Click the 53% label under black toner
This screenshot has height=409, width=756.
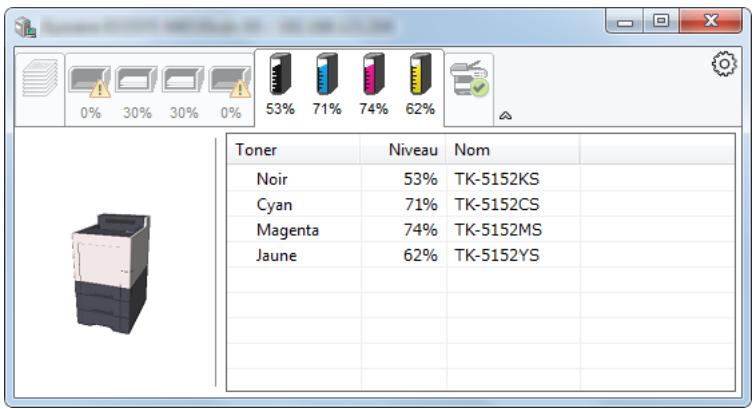point(280,109)
